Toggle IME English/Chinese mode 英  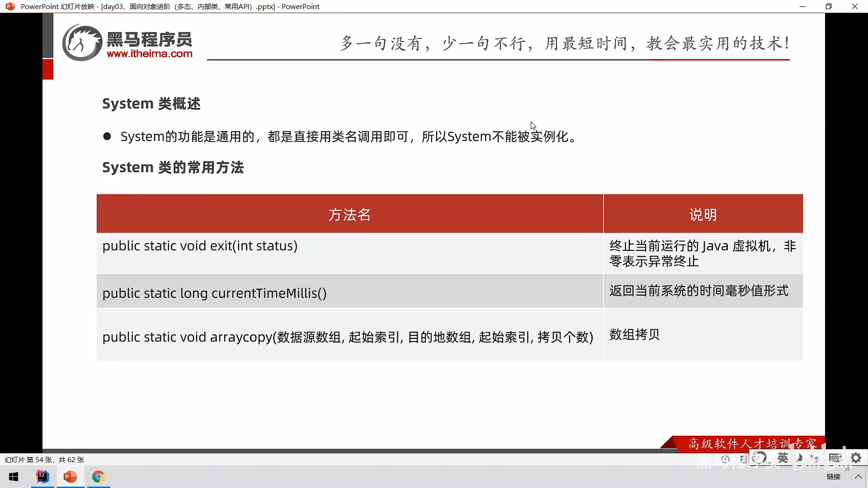[783, 458]
